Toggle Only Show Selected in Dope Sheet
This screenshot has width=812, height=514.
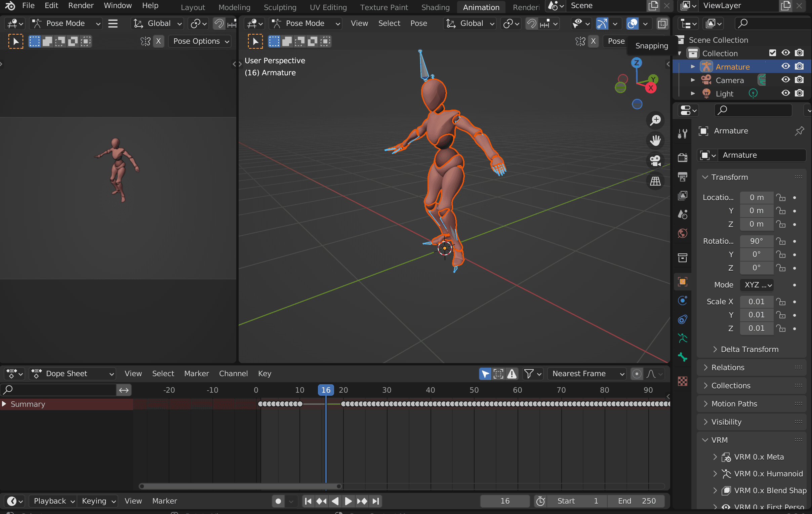[x=485, y=374]
